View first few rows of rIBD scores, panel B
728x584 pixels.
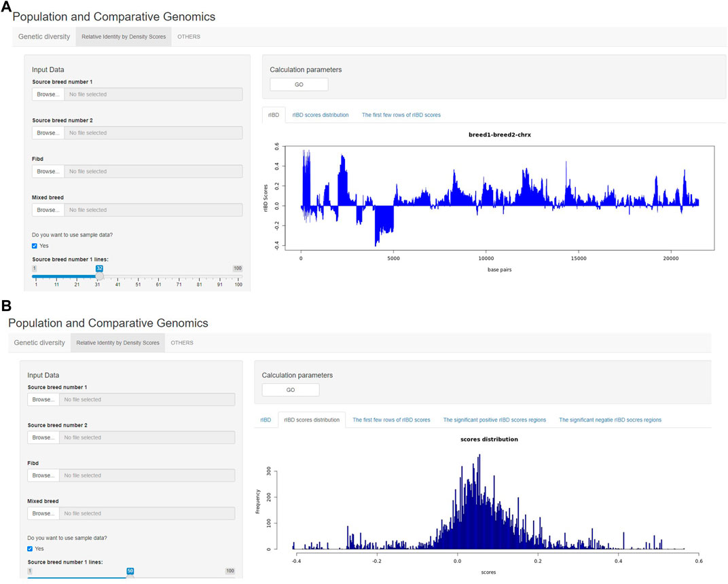[x=391, y=420]
